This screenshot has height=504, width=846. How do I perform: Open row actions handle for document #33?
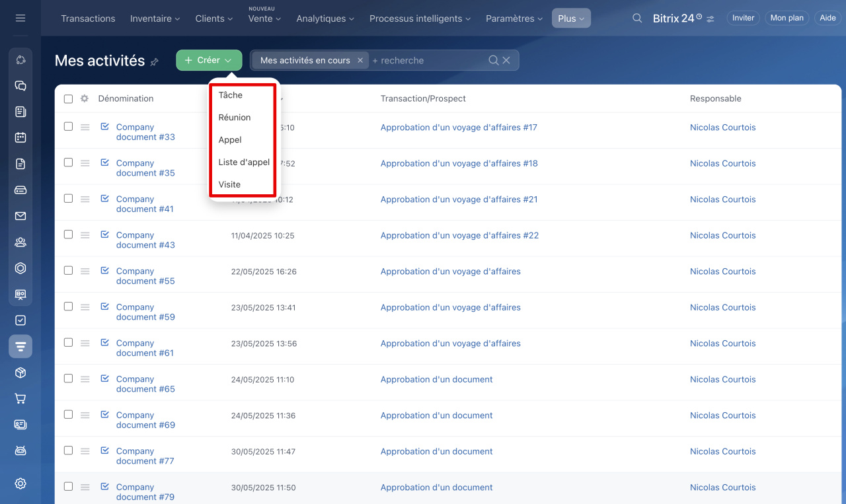click(85, 127)
